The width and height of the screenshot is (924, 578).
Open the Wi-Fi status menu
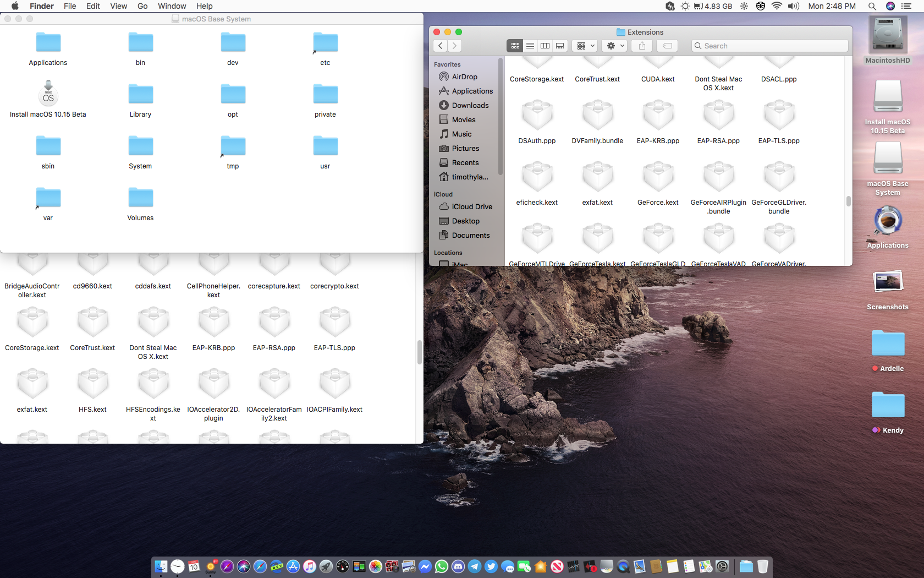pos(777,6)
